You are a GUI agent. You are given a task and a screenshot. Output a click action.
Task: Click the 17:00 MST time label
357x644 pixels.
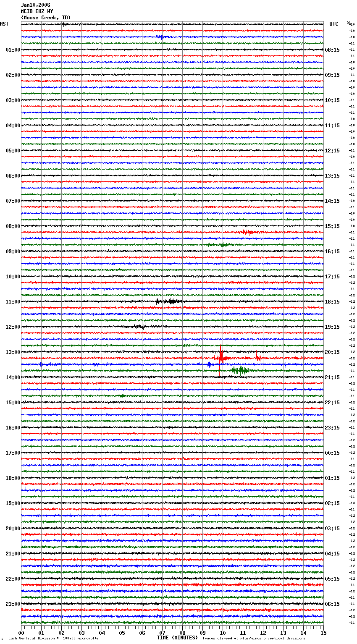[13, 453]
